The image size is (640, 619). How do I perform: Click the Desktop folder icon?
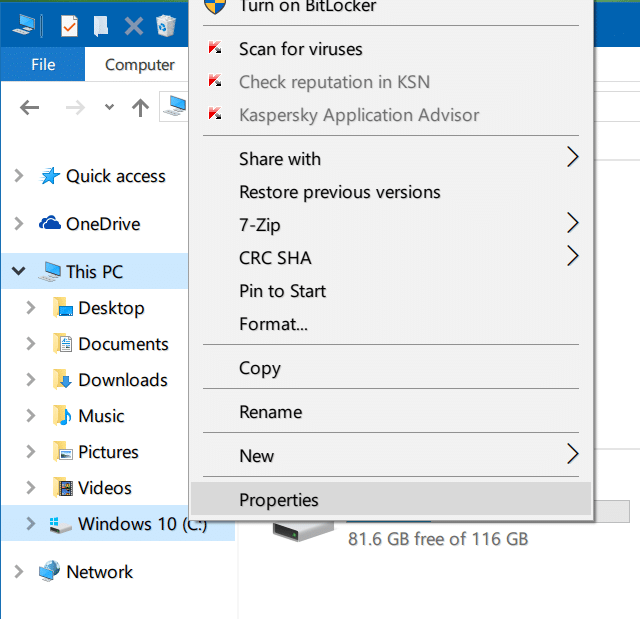(x=62, y=308)
